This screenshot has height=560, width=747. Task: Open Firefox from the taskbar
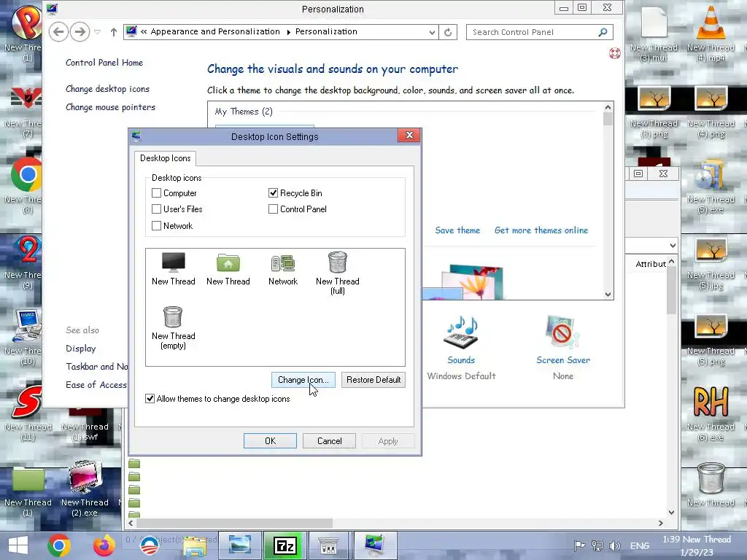[104, 545]
